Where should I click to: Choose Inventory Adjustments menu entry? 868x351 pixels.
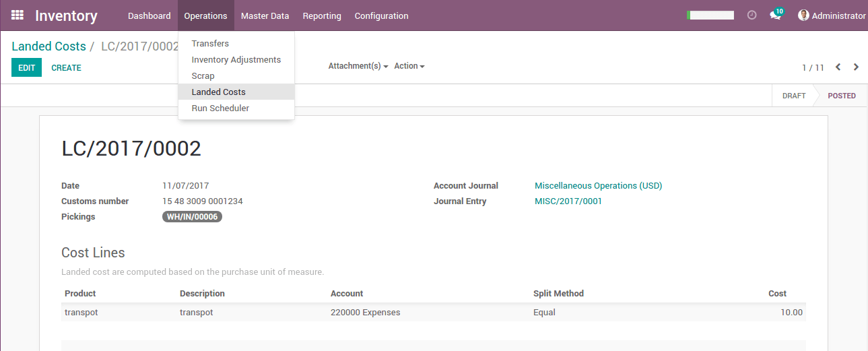tap(236, 60)
